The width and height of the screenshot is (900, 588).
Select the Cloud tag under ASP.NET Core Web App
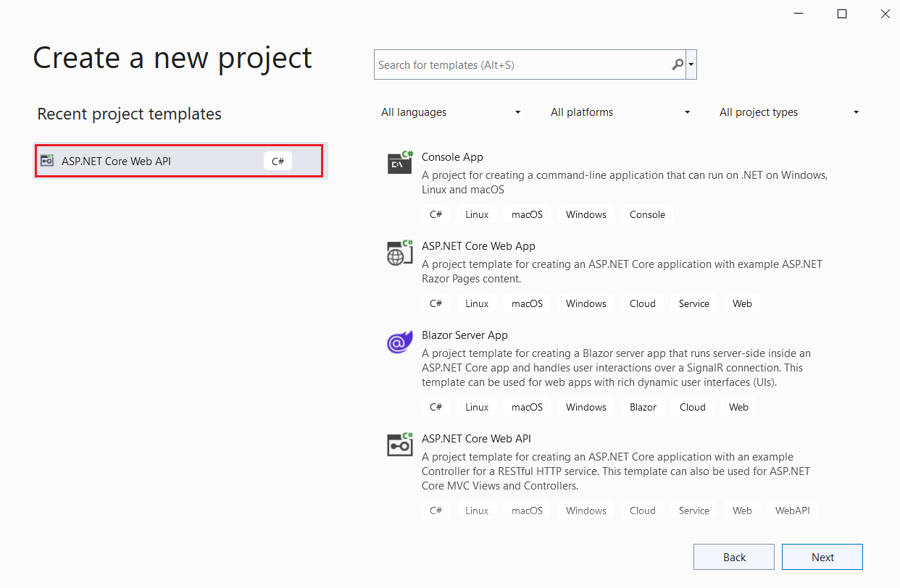pos(642,303)
